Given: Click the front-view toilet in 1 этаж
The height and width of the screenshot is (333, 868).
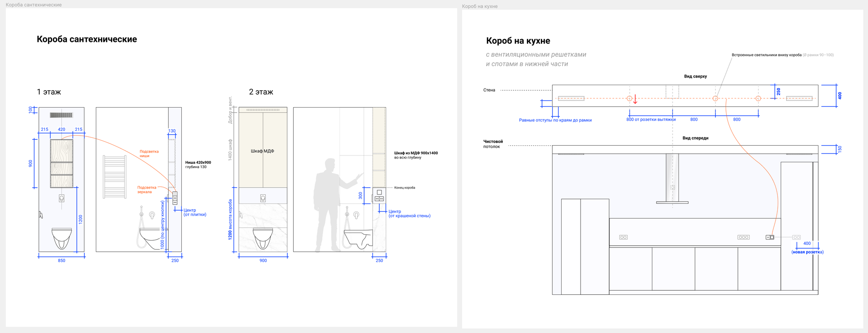Looking at the screenshot, I should click(62, 238).
